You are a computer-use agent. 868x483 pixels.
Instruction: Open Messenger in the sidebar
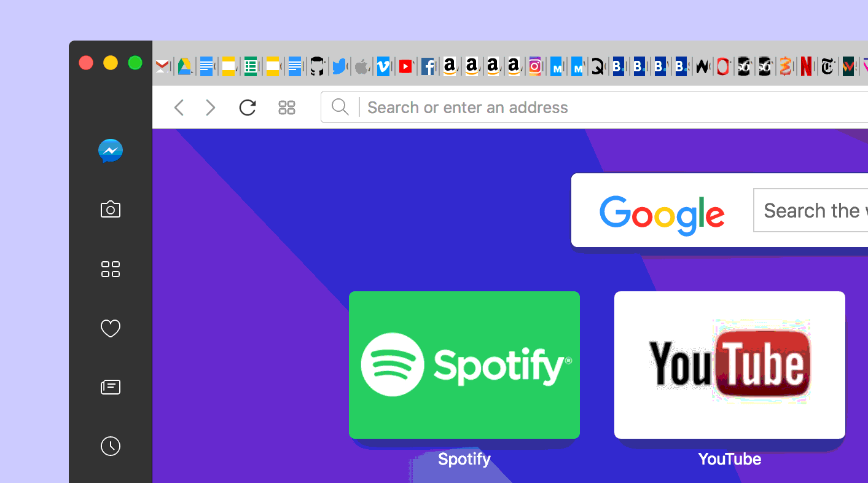point(111,151)
